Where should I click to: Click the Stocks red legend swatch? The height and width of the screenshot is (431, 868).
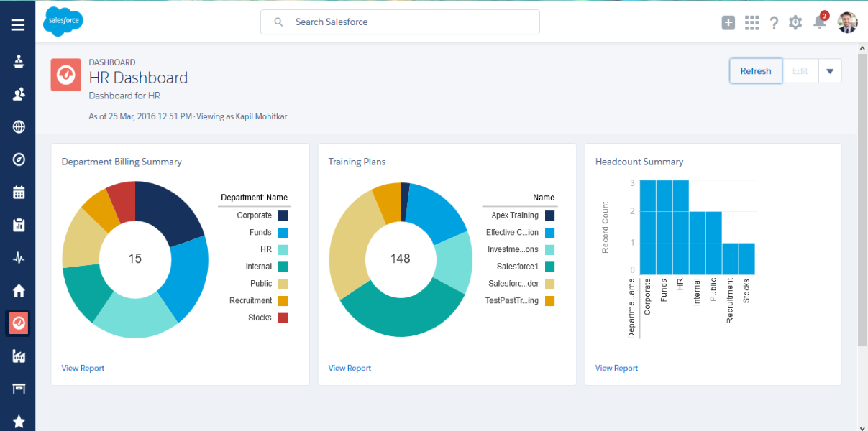pos(283,318)
